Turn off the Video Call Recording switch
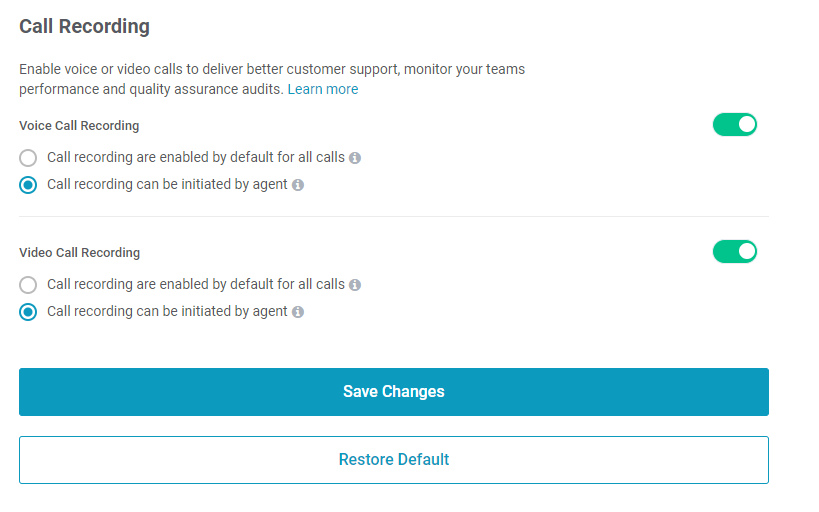Viewport: 819px width, 512px height. pos(734,252)
